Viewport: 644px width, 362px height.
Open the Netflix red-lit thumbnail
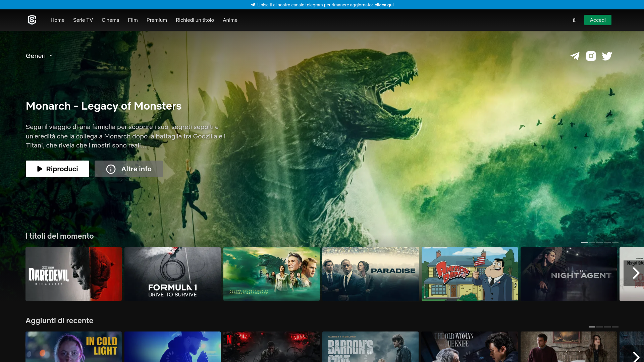tap(272, 347)
